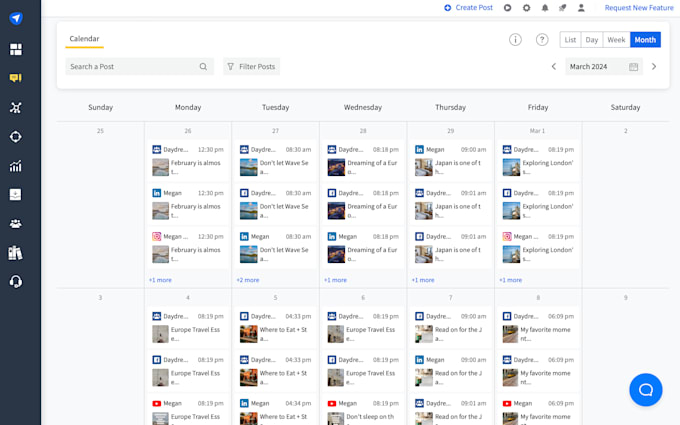Click 'Don't sleep on th' post text

click(370, 417)
